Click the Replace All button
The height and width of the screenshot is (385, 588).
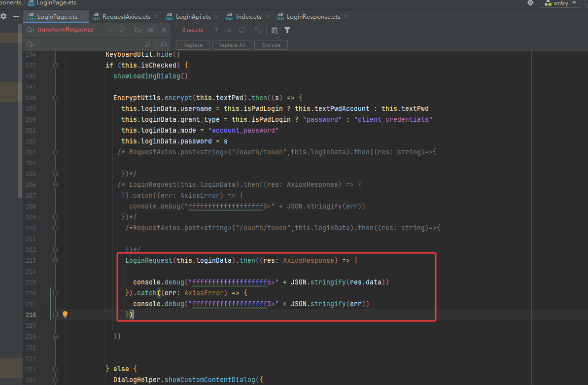pos(232,45)
